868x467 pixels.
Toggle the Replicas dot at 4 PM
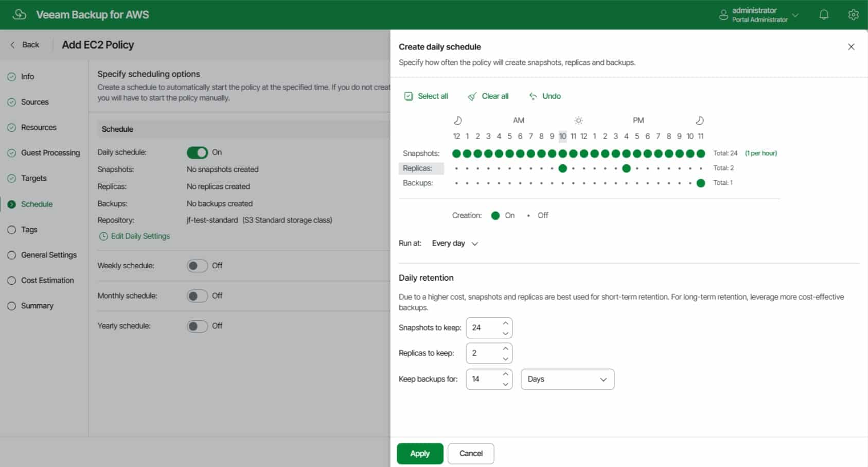click(626, 168)
